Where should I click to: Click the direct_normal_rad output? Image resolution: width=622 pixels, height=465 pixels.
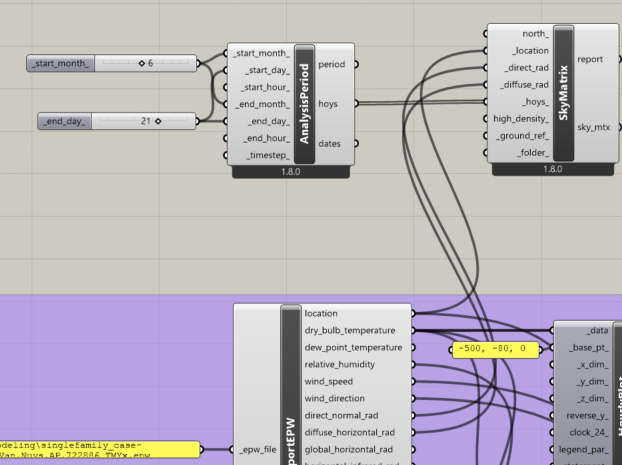coord(341,415)
